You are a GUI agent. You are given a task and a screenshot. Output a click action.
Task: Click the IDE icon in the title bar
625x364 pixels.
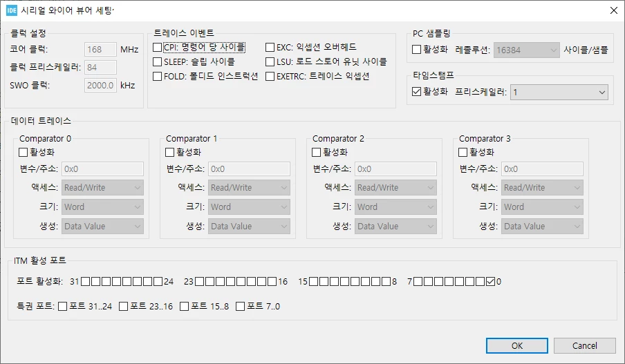click(x=12, y=10)
